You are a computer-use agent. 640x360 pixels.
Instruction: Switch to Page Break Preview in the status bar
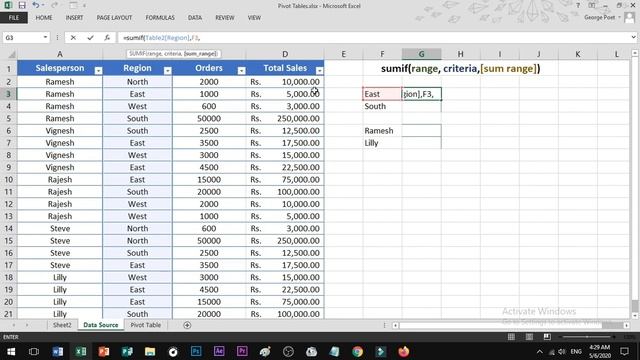coord(547,337)
